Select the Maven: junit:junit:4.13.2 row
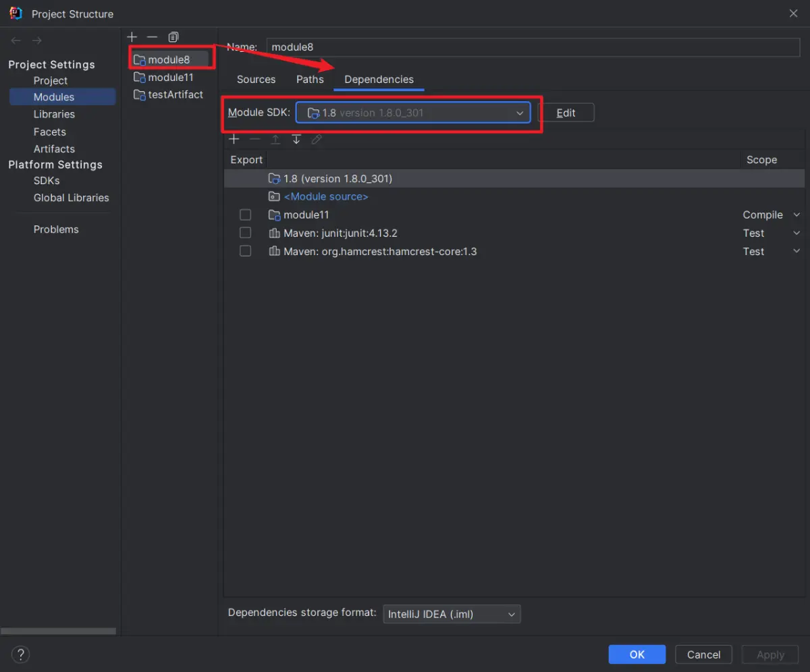The height and width of the screenshot is (672, 810). pyautogui.click(x=514, y=233)
